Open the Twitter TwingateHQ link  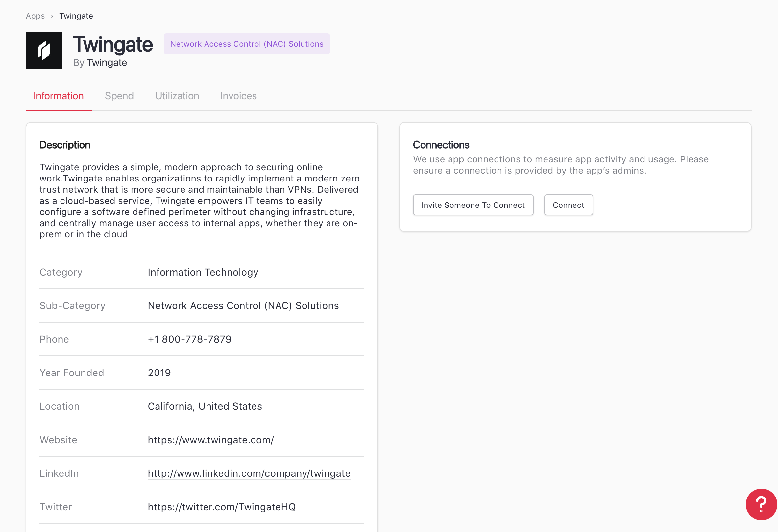pos(222,507)
